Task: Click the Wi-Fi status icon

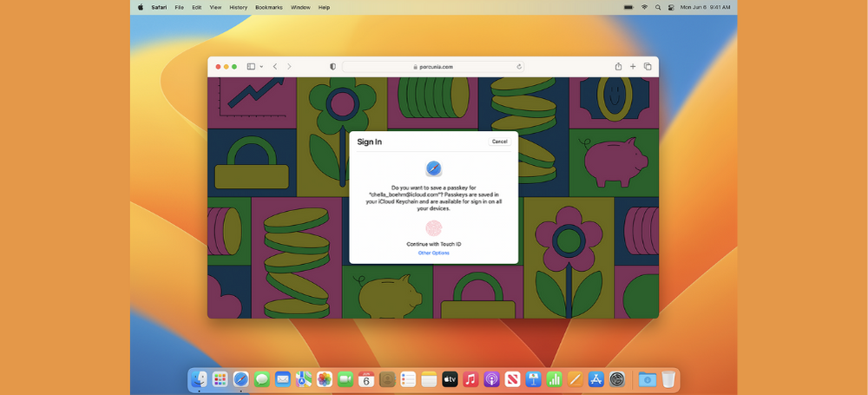Action: tap(644, 7)
